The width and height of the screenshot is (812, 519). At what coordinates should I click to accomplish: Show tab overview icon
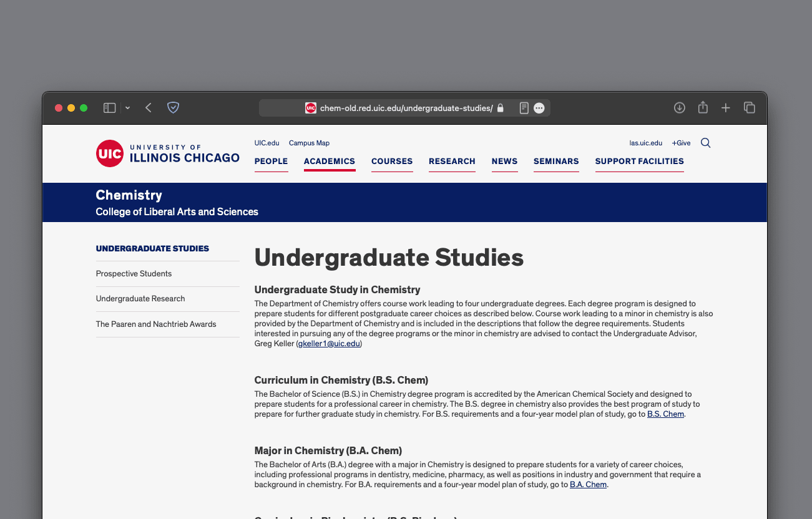(750, 108)
